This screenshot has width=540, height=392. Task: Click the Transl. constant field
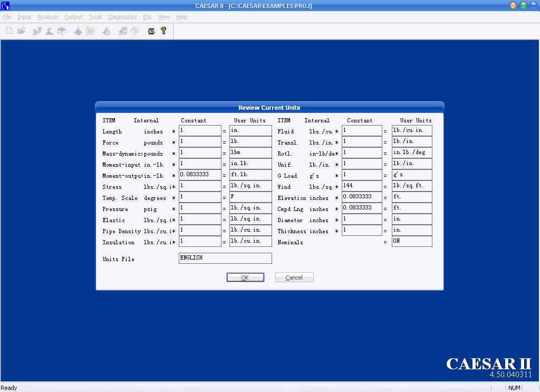coord(362,141)
